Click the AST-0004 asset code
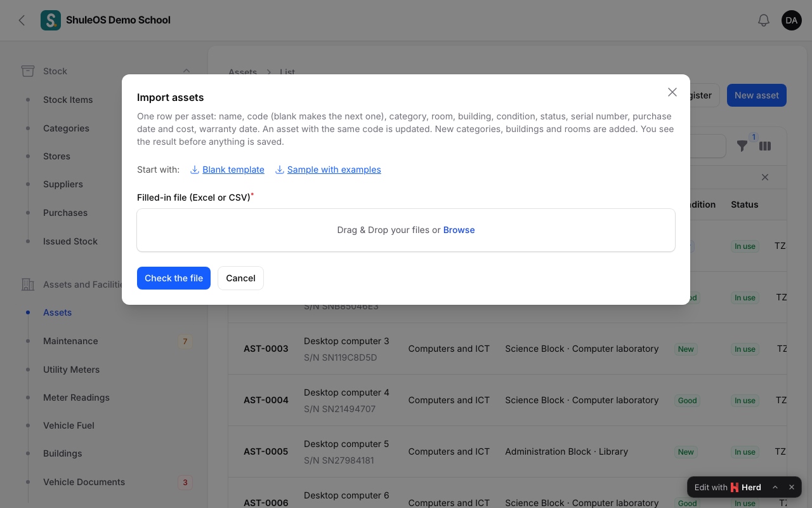Image resolution: width=812 pixels, height=508 pixels. click(266, 400)
